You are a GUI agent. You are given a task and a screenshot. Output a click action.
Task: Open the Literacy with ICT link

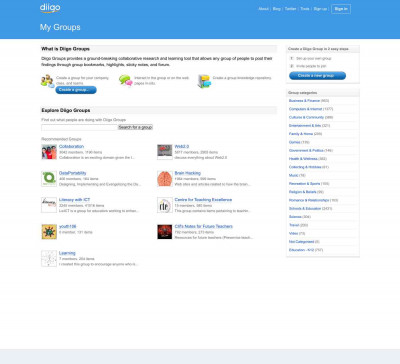pyautogui.click(x=74, y=200)
